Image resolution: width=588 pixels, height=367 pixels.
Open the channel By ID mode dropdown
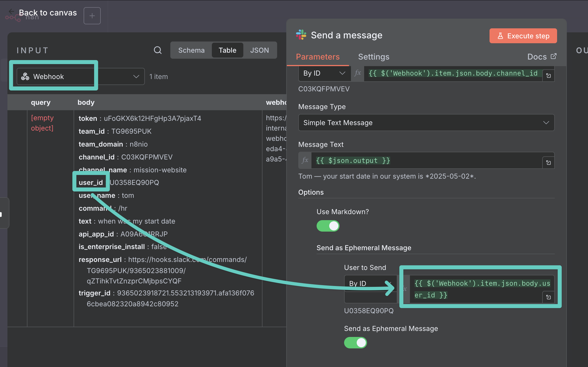324,73
